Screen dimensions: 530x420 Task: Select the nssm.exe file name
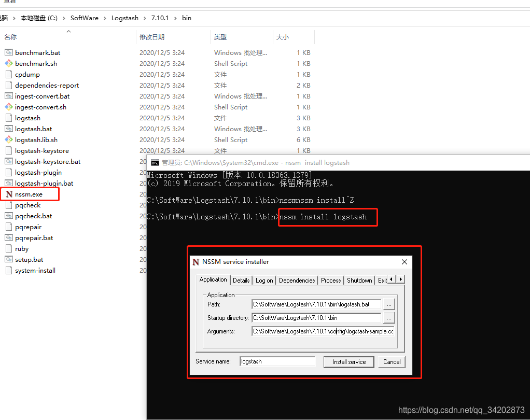[29, 194]
